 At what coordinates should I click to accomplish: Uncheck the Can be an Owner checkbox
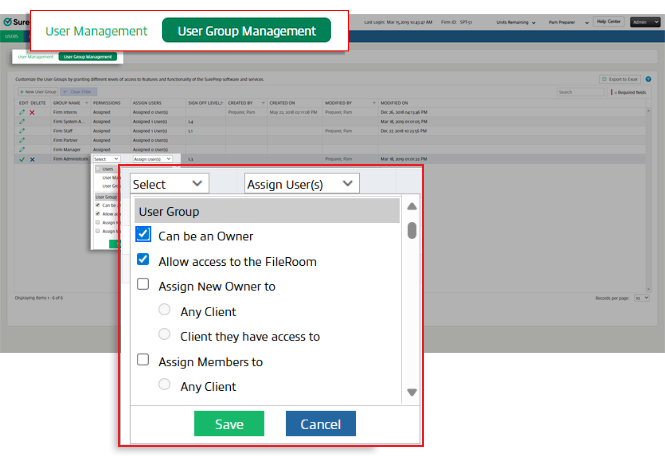(143, 235)
